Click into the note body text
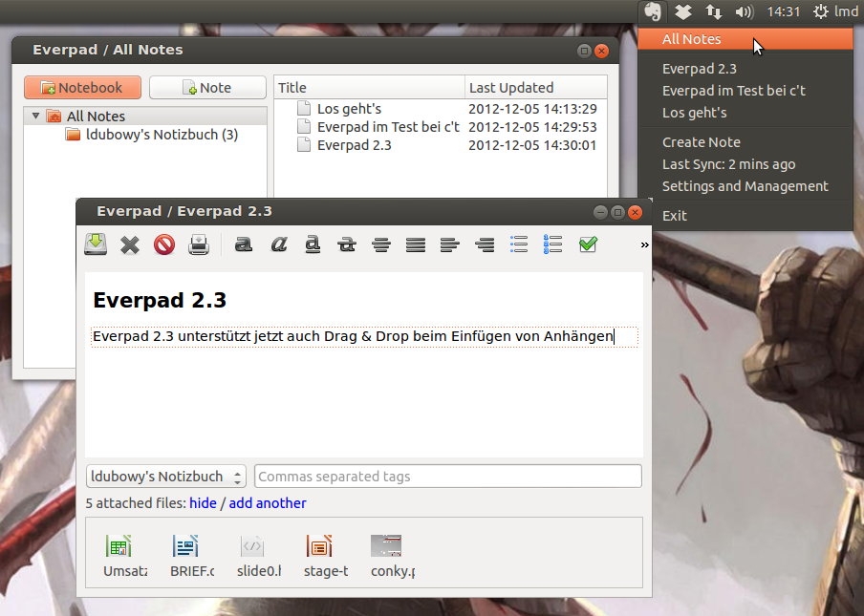 point(364,336)
